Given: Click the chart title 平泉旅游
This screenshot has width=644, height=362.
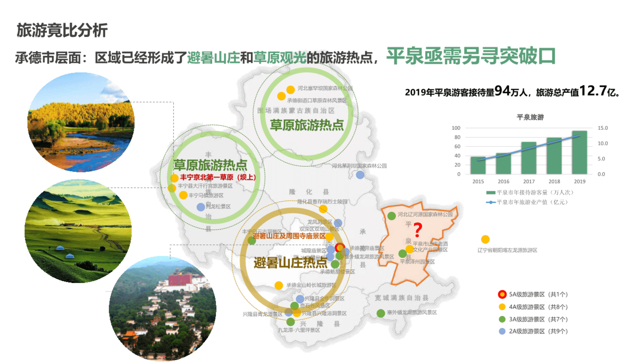Looking at the screenshot, I should click(x=530, y=117).
